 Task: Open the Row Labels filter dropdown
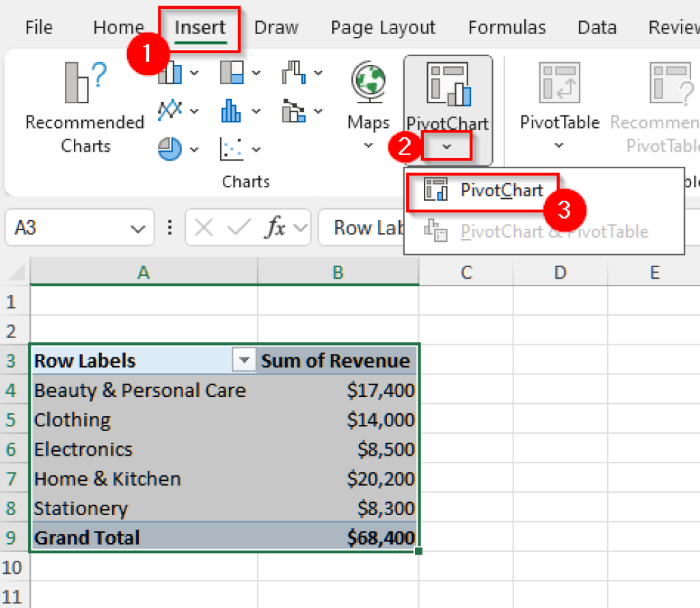pyautogui.click(x=244, y=359)
